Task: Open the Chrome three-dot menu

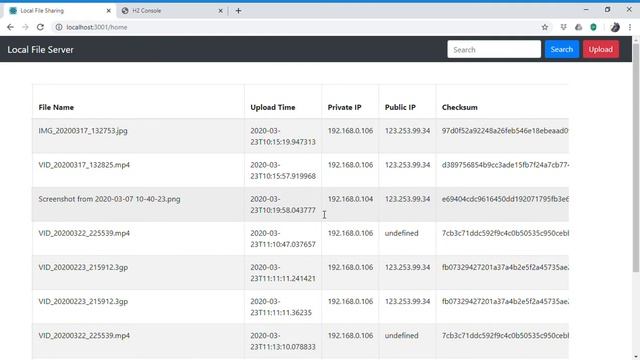Action: pos(630,27)
